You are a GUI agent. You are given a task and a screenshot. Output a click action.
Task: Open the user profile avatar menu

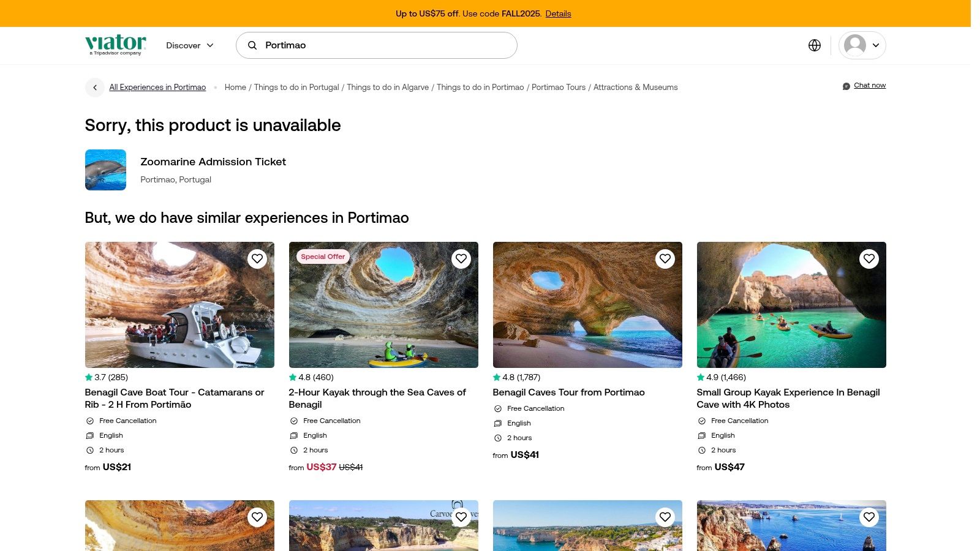862,45
